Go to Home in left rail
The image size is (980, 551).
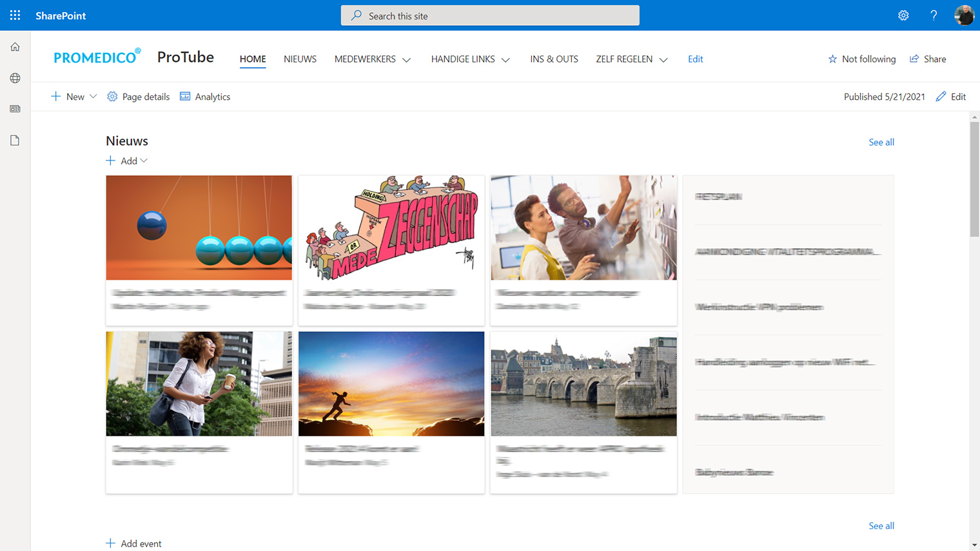click(x=15, y=47)
